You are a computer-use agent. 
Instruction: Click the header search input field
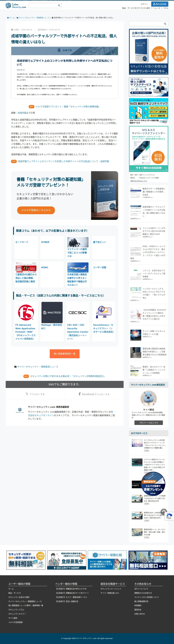click(x=43, y=6)
